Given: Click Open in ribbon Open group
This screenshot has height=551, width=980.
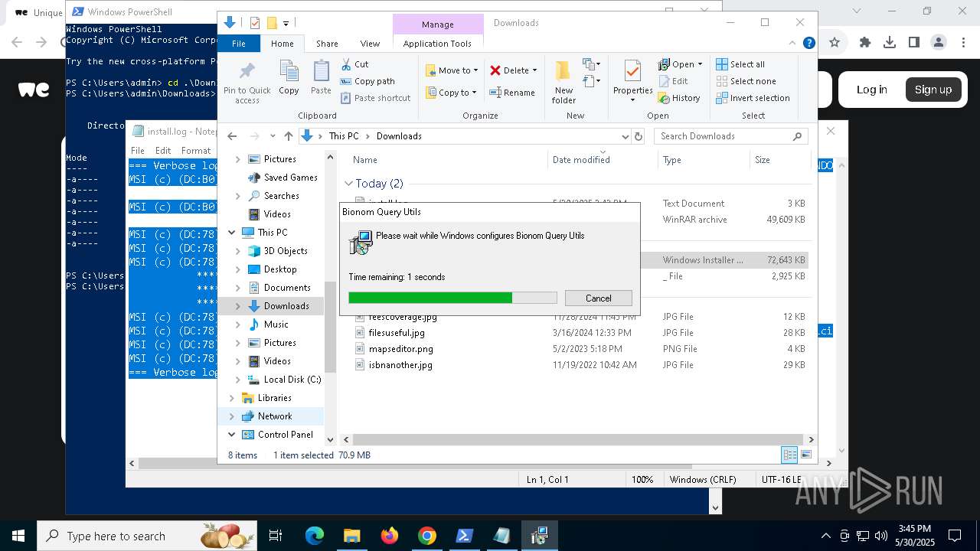Looking at the screenshot, I should tap(680, 64).
